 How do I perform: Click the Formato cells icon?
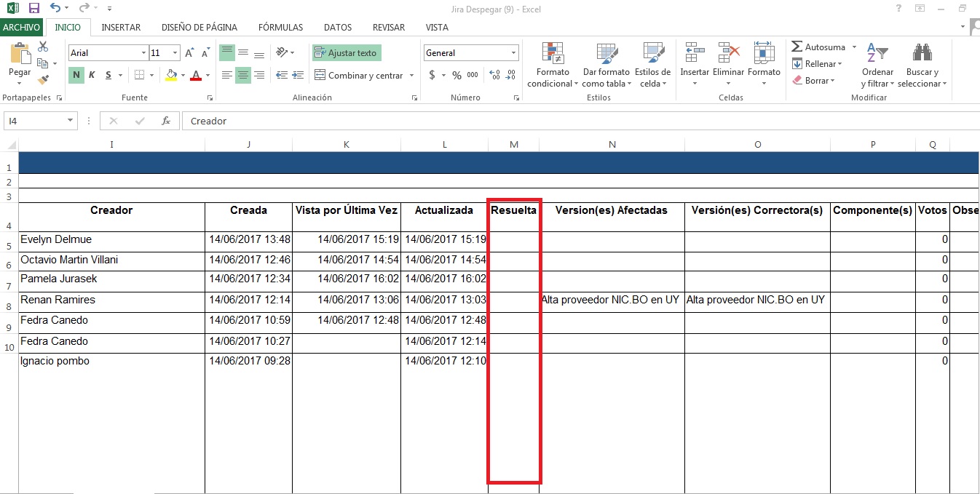pyautogui.click(x=764, y=52)
